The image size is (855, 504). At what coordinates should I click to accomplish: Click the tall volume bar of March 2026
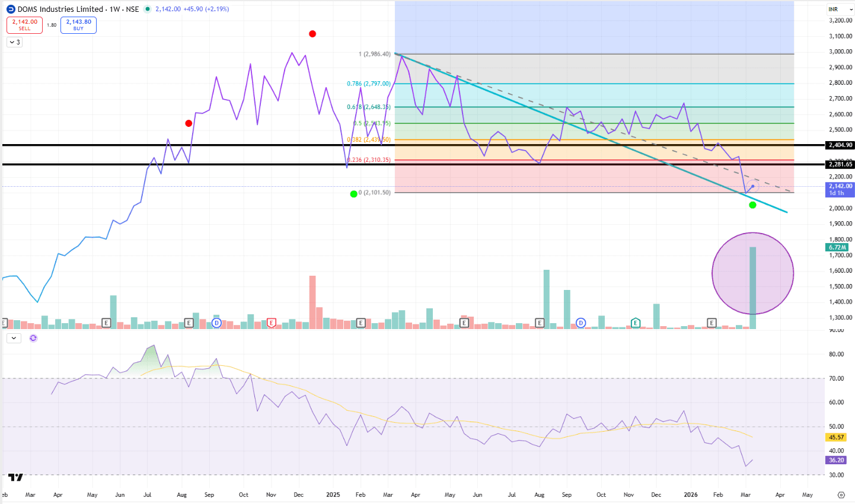[753, 288]
